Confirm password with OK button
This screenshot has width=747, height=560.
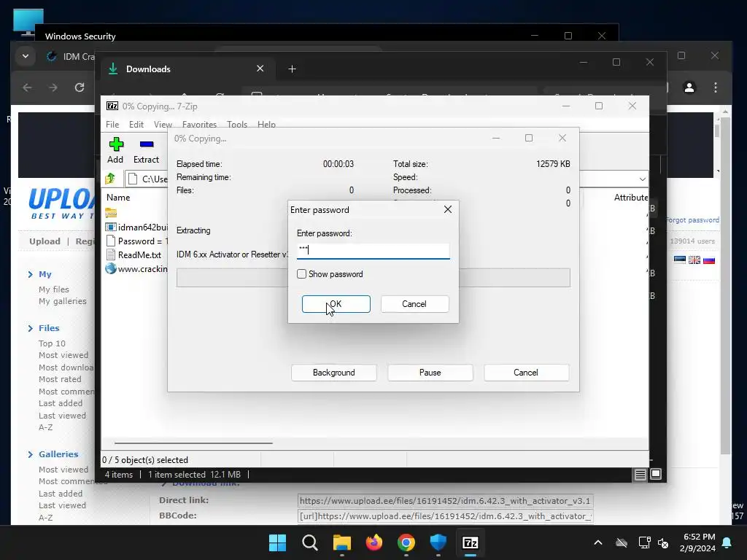(x=336, y=304)
